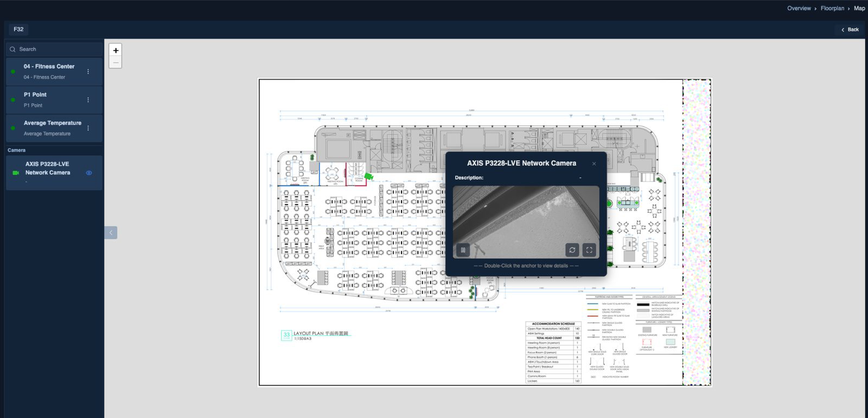Select the F32 floor tab
This screenshot has width=868, height=418.
(18, 29)
